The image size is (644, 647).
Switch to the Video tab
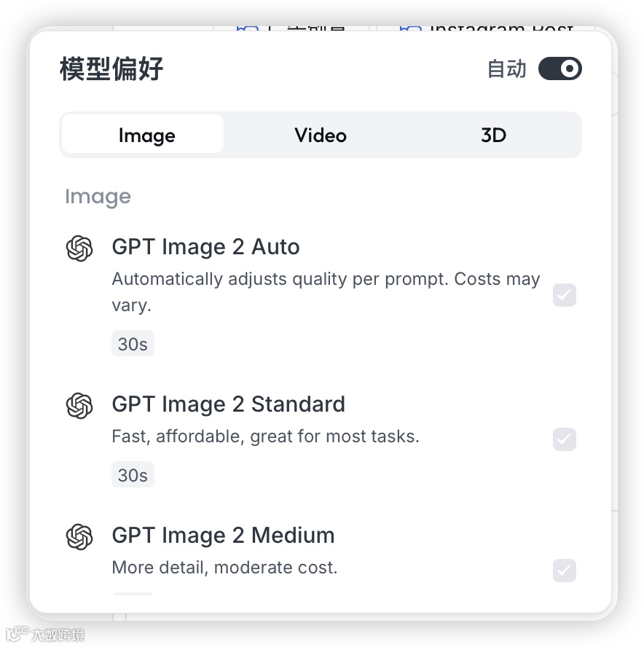pos(320,135)
